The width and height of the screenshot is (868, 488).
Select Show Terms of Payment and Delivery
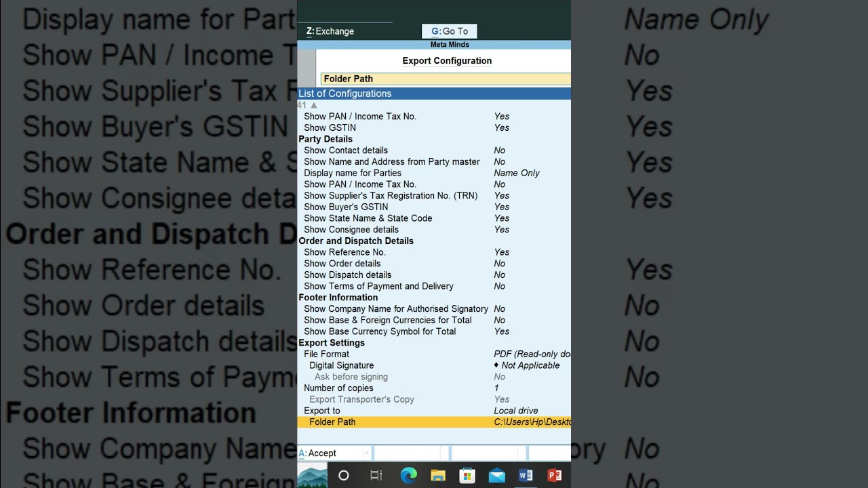[x=434, y=286]
